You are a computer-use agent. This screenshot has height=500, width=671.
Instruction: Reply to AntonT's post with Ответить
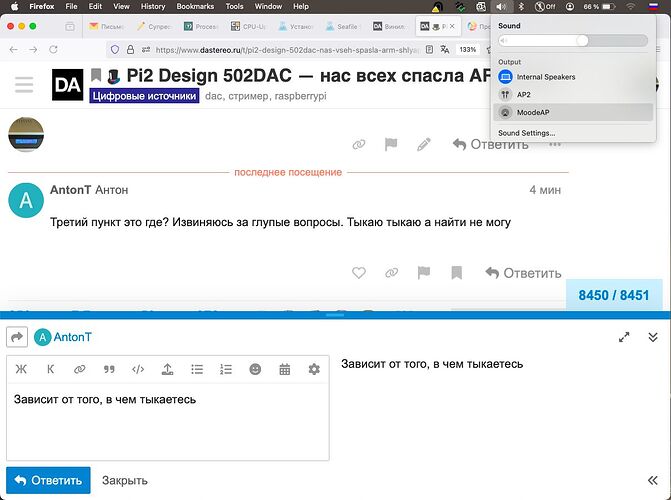(523, 273)
